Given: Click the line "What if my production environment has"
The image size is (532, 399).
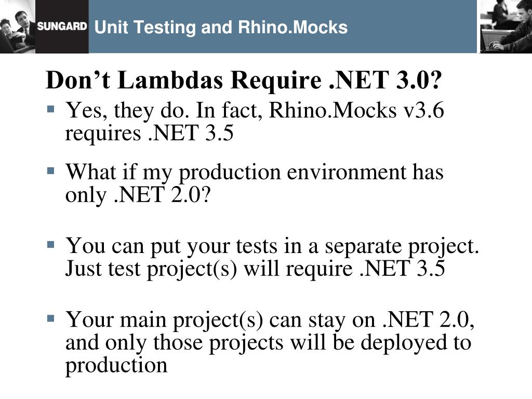Looking at the screenshot, I should pyautogui.click(x=254, y=172).
